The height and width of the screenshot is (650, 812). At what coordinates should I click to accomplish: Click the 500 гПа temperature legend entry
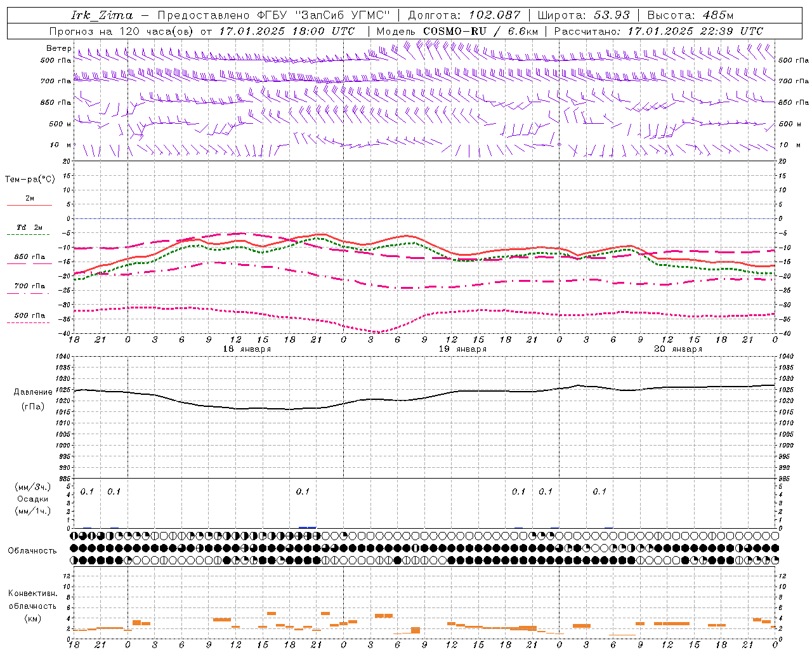click(30, 315)
